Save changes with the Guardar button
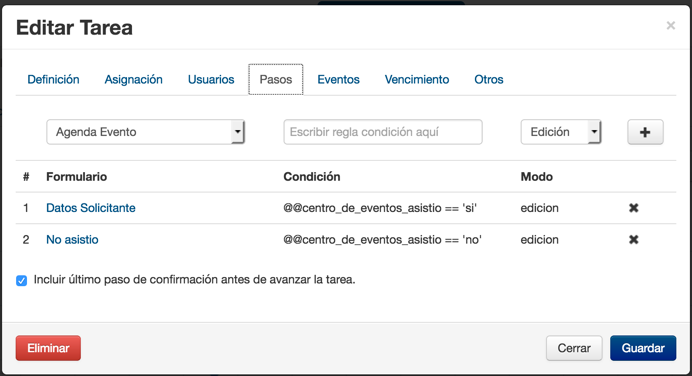Viewport: 692px width, 376px height. point(643,348)
